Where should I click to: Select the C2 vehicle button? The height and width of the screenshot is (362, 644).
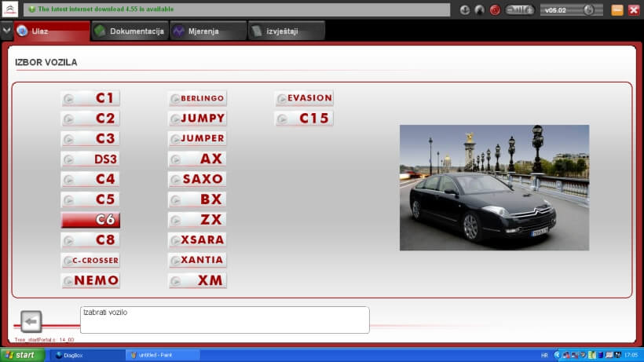(91, 119)
